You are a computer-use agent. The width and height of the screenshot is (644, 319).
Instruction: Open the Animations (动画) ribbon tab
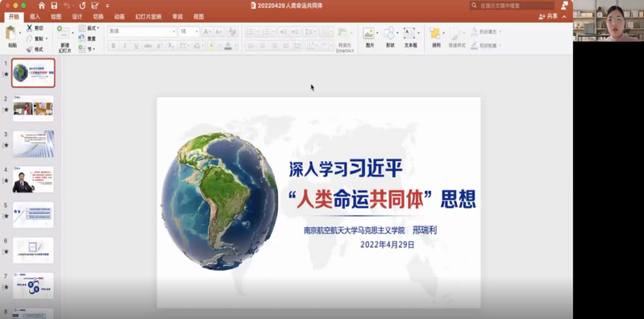[119, 17]
